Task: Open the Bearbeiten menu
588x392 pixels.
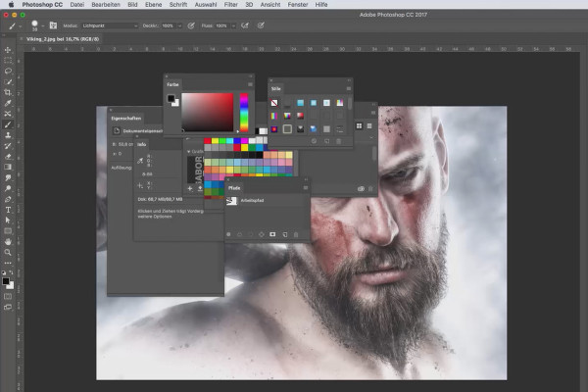Action: coord(106,5)
